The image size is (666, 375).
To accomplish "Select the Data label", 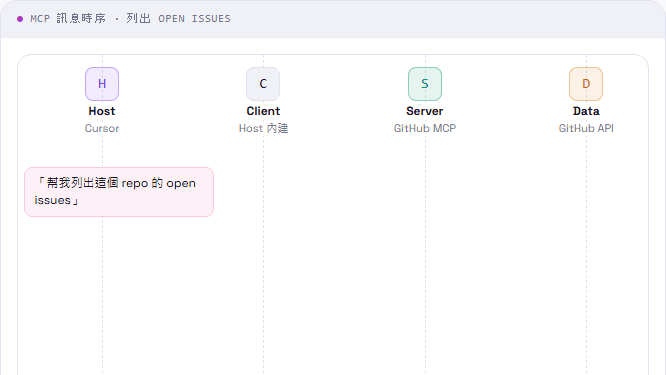I will [586, 111].
